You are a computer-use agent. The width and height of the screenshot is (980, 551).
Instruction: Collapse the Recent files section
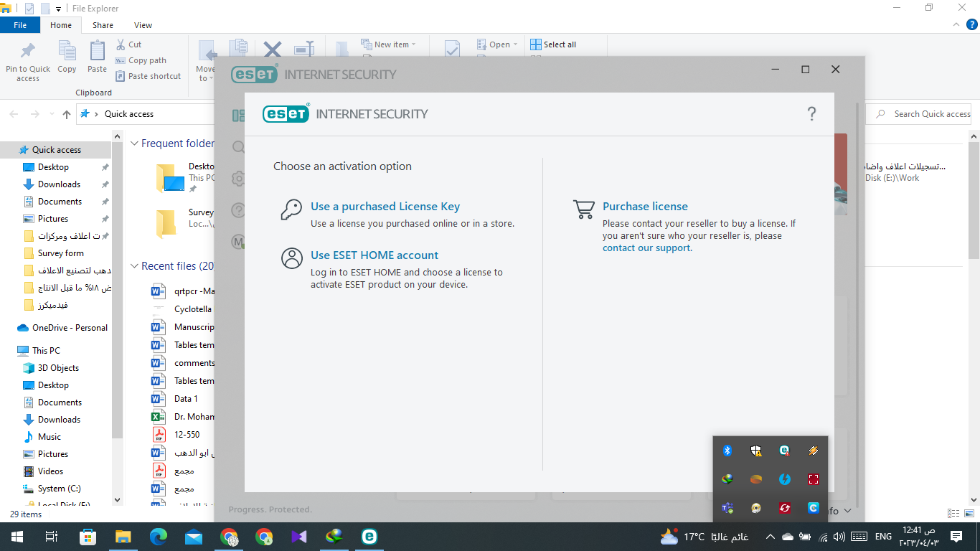point(134,266)
